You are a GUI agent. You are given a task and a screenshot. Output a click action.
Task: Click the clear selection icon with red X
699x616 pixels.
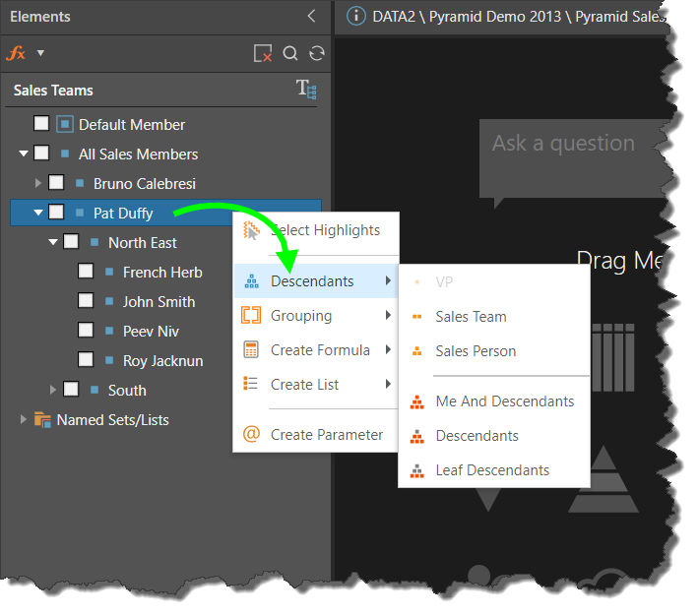pyautogui.click(x=262, y=54)
